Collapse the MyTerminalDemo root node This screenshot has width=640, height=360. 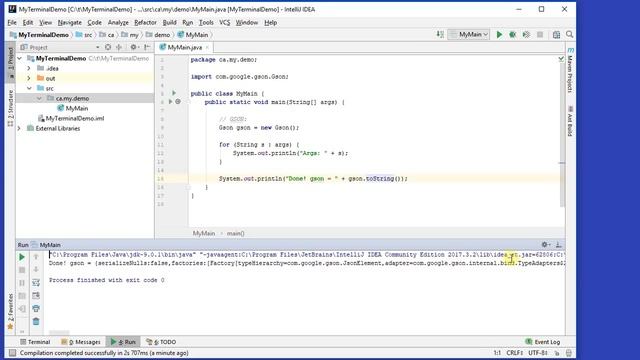[x=20, y=59]
